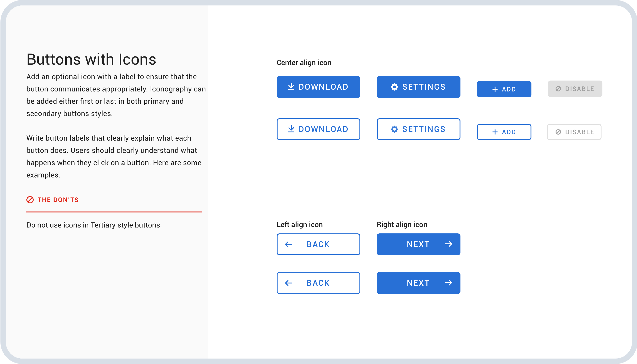Click gear icon in outlined SETTINGS button
Viewport: 637px width, 364px height.
pos(394,129)
